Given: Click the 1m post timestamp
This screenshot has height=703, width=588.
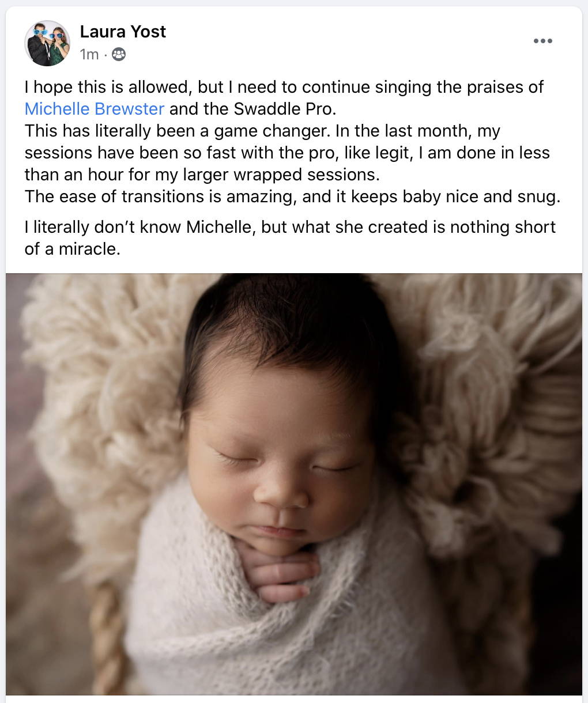Looking at the screenshot, I should point(89,55).
